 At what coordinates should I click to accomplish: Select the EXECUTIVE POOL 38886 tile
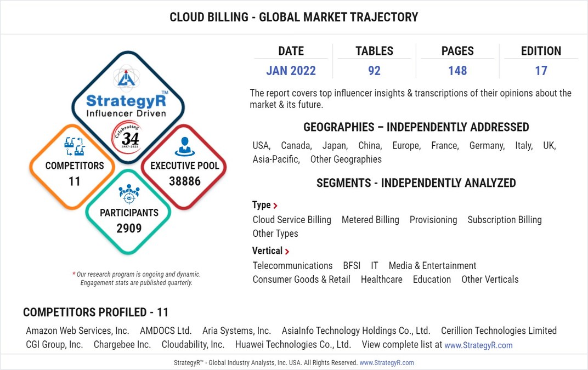[184, 167]
